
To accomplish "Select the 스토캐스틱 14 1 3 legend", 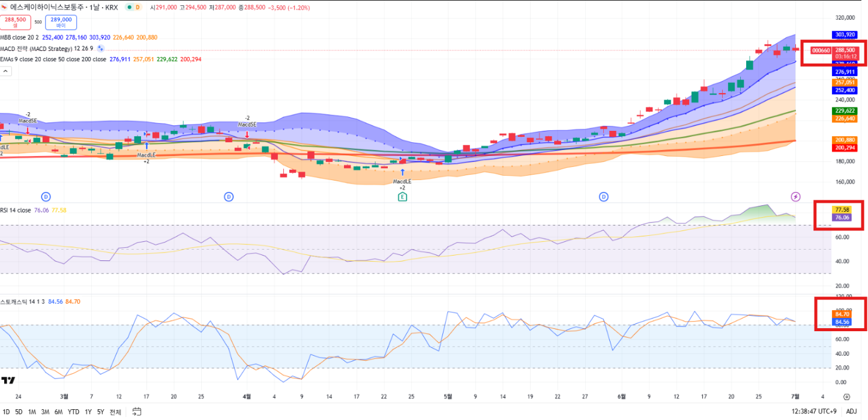I will pyautogui.click(x=23, y=302).
